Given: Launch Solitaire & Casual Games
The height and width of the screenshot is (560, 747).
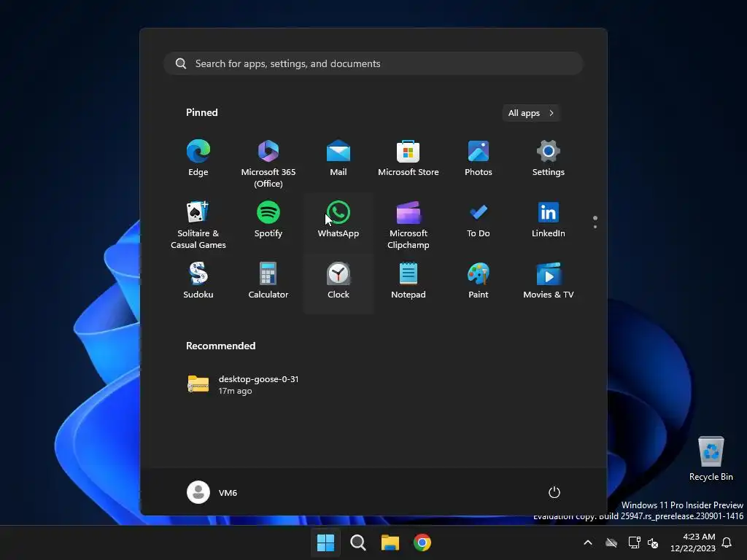Looking at the screenshot, I should (198, 225).
